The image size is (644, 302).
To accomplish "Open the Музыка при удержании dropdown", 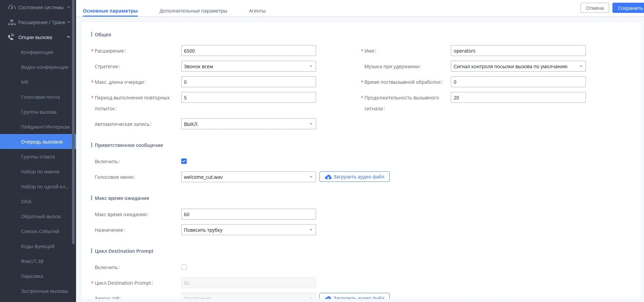I will (x=518, y=66).
